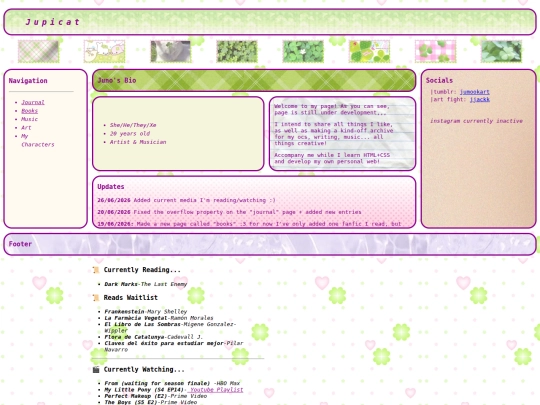Select Art in the navigation list

coord(26,128)
